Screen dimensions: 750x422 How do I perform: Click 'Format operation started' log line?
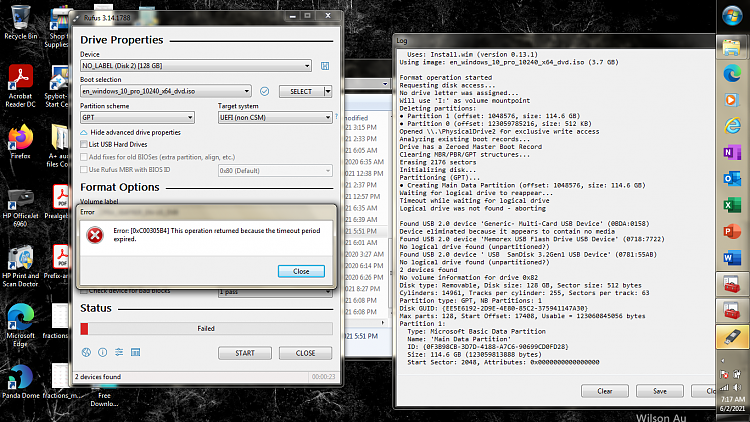(446, 78)
